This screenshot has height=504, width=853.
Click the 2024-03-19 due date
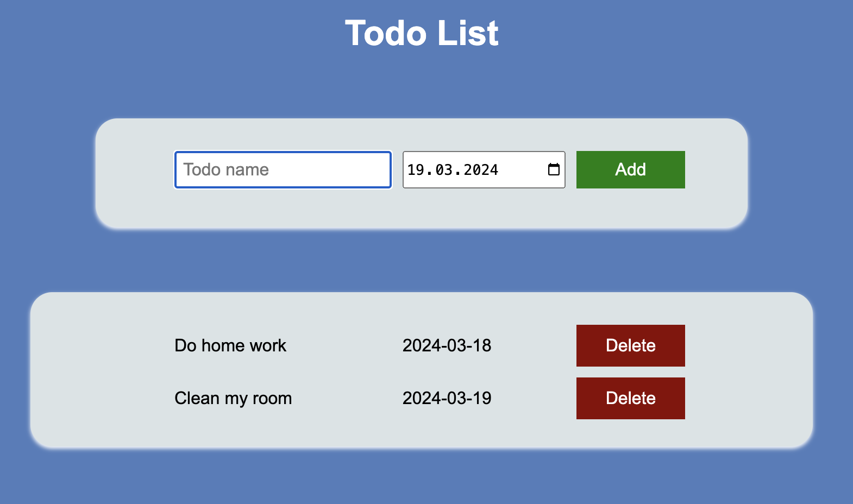click(x=447, y=398)
